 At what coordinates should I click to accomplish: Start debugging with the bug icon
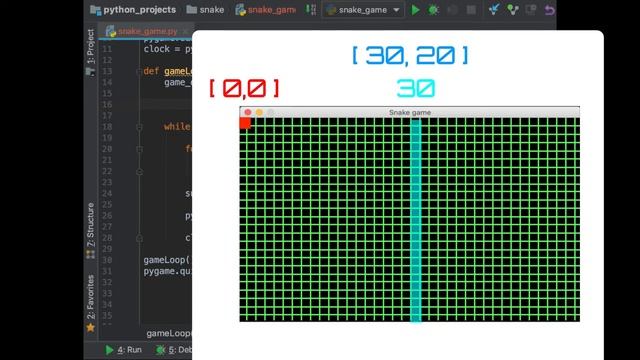coord(433,10)
